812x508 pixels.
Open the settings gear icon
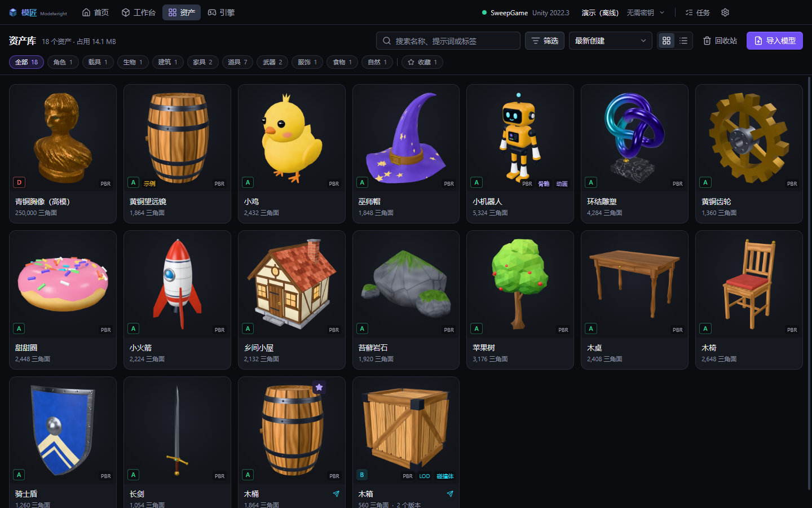pyautogui.click(x=725, y=12)
